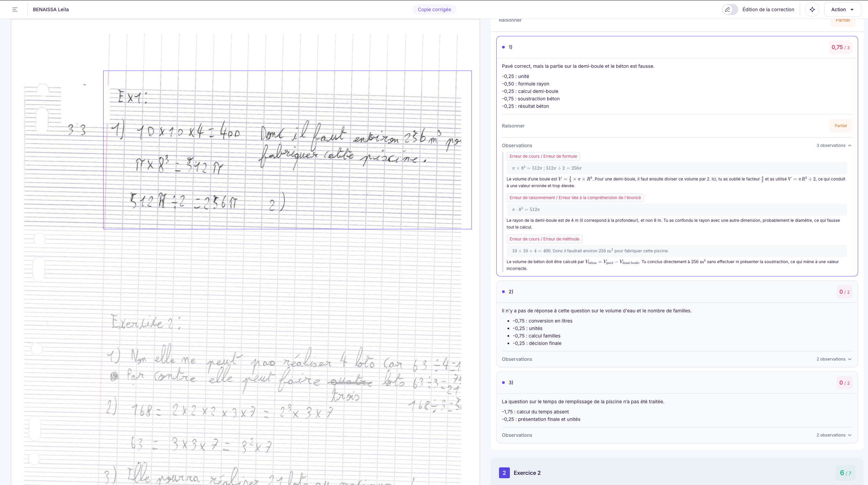This screenshot has width=868, height=485.
Task: Open the Action dropdown menu
Action: 842,9
